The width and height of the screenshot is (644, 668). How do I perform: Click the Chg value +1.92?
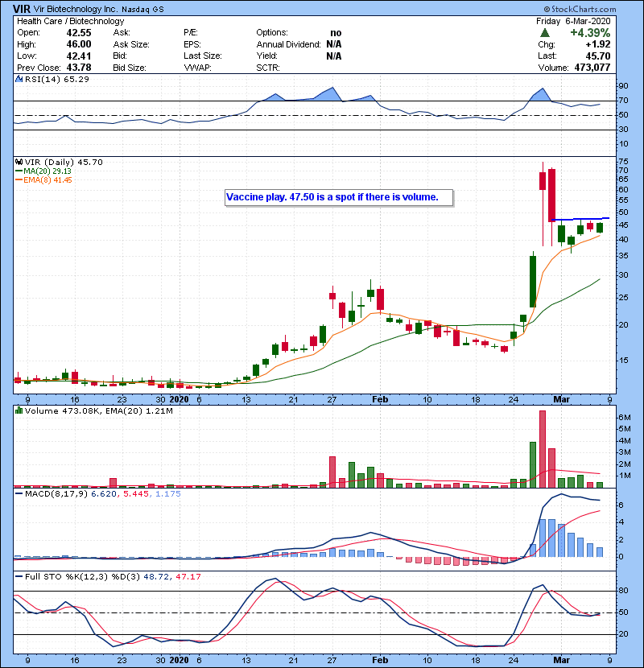[598, 44]
